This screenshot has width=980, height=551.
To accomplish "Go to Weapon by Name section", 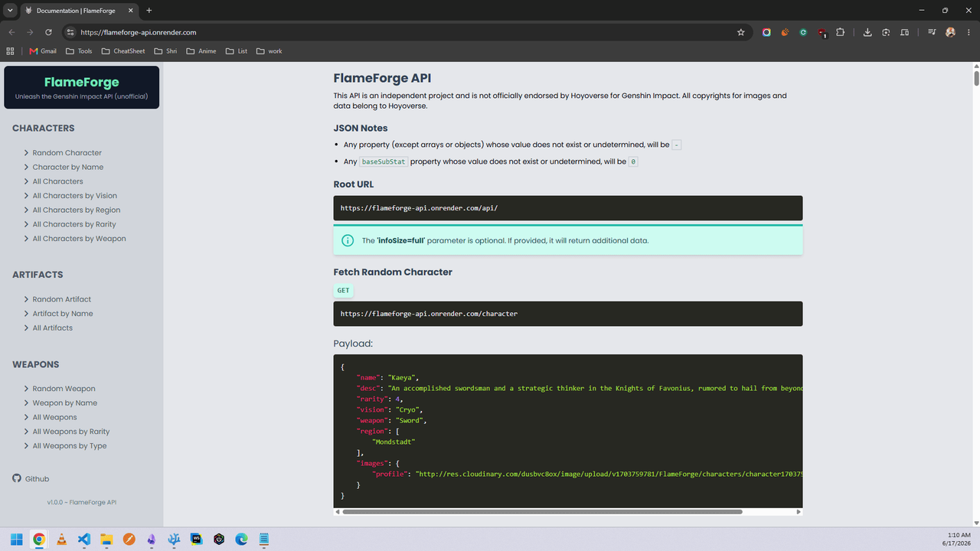I will (x=64, y=403).
